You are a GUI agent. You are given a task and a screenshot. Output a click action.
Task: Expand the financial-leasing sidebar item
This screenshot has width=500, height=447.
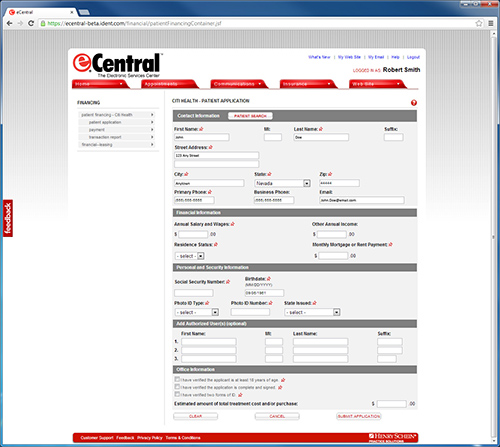117,145
